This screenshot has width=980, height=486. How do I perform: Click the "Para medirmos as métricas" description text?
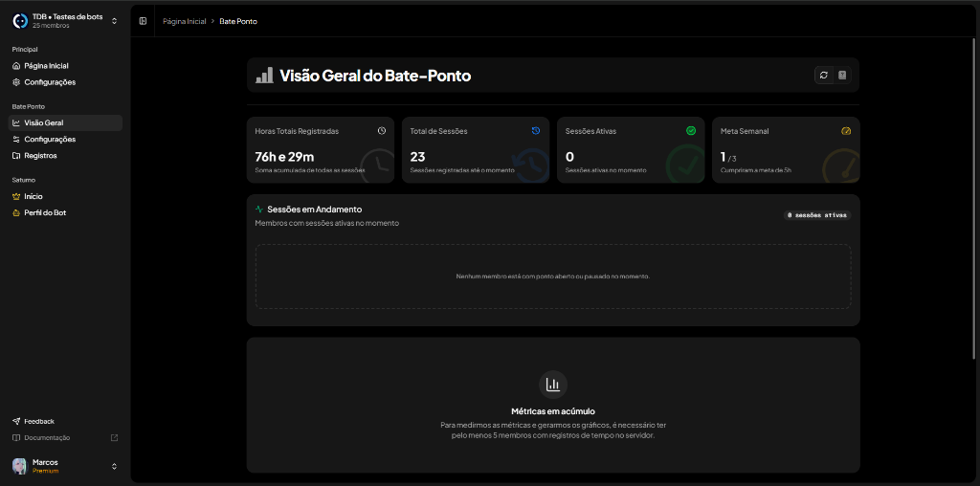[x=553, y=431]
